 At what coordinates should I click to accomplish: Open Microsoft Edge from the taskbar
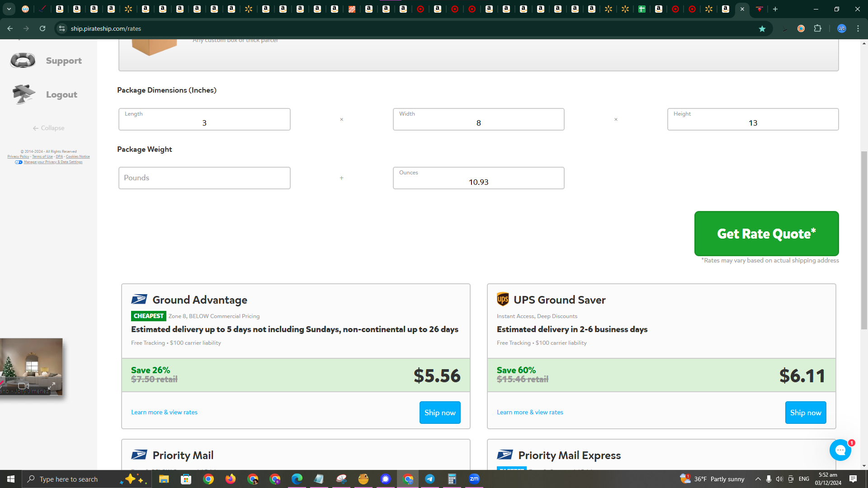click(x=297, y=479)
